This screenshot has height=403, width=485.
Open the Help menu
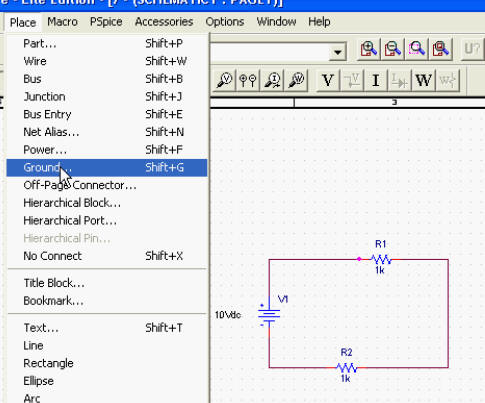pos(319,22)
